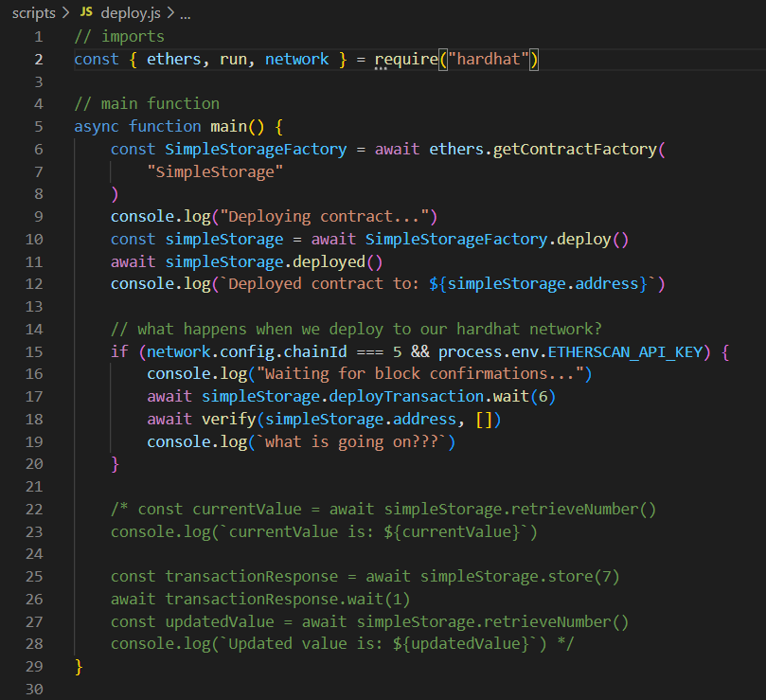Click the '// main function' comment
The height and width of the screenshot is (700, 766).
(147, 103)
